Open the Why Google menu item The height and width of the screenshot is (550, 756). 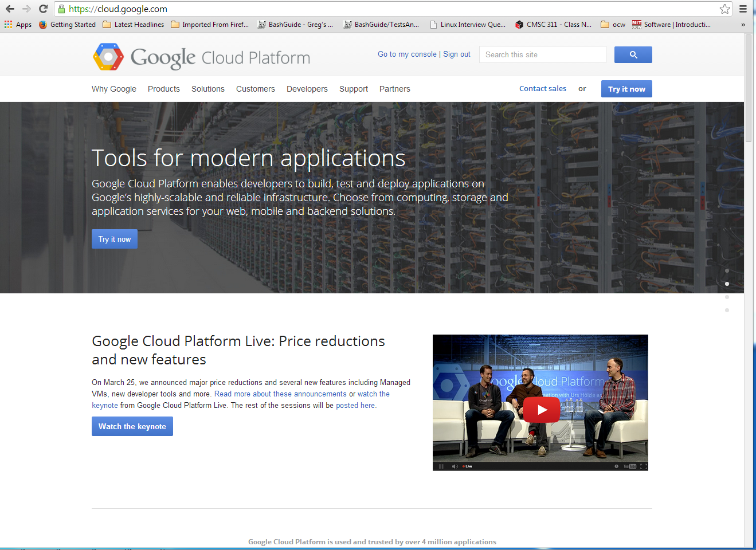114,89
